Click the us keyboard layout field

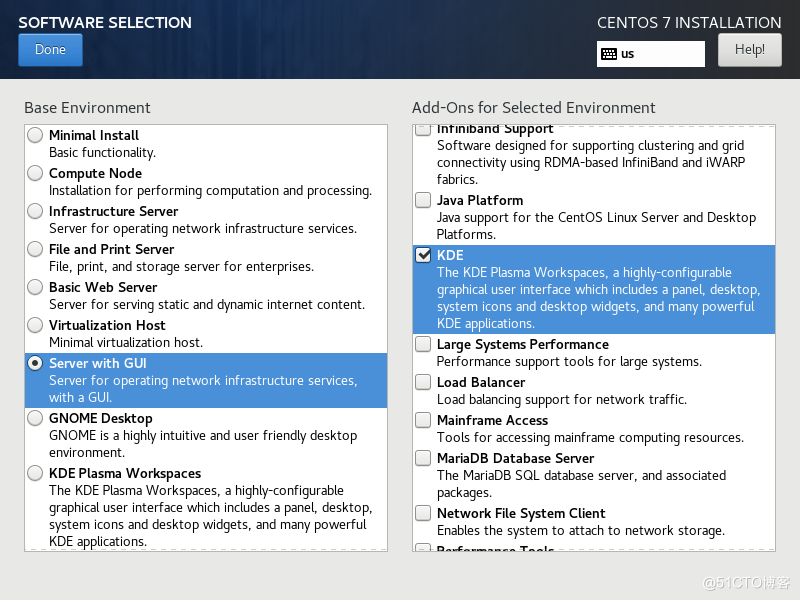click(x=660, y=54)
